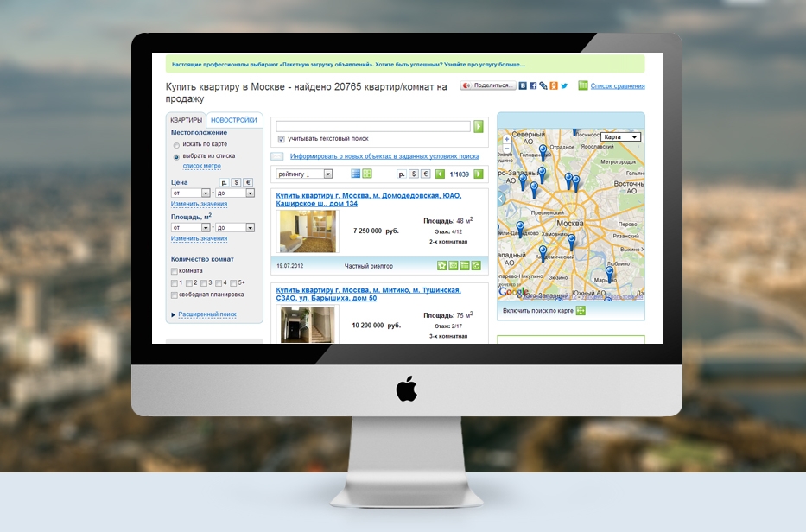Click the green search submit arrow button

pyautogui.click(x=479, y=127)
